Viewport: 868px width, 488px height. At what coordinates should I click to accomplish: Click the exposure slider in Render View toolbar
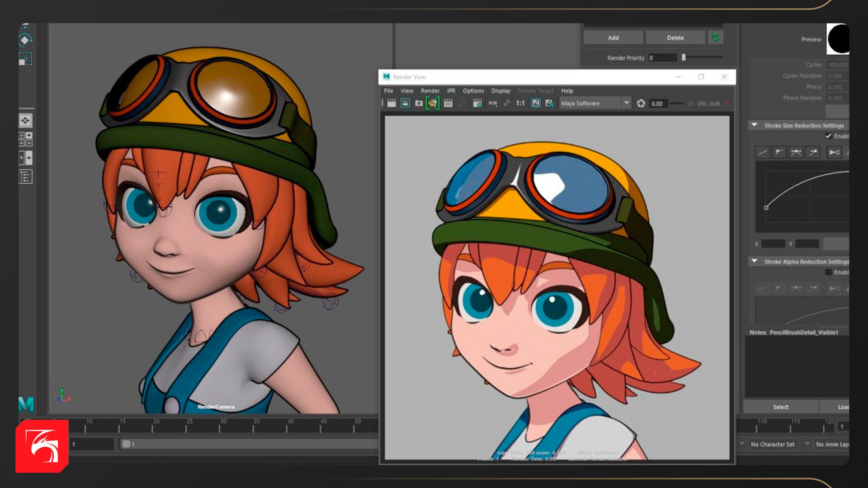[676, 103]
